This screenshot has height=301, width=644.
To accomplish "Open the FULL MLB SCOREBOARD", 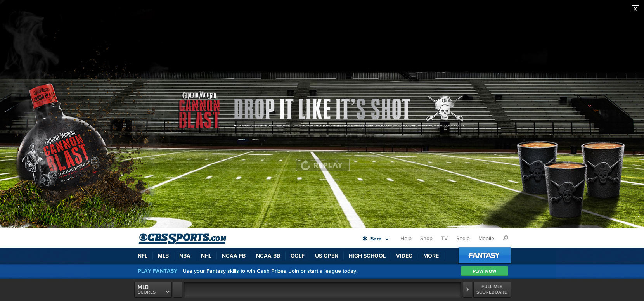I will click(x=492, y=290).
